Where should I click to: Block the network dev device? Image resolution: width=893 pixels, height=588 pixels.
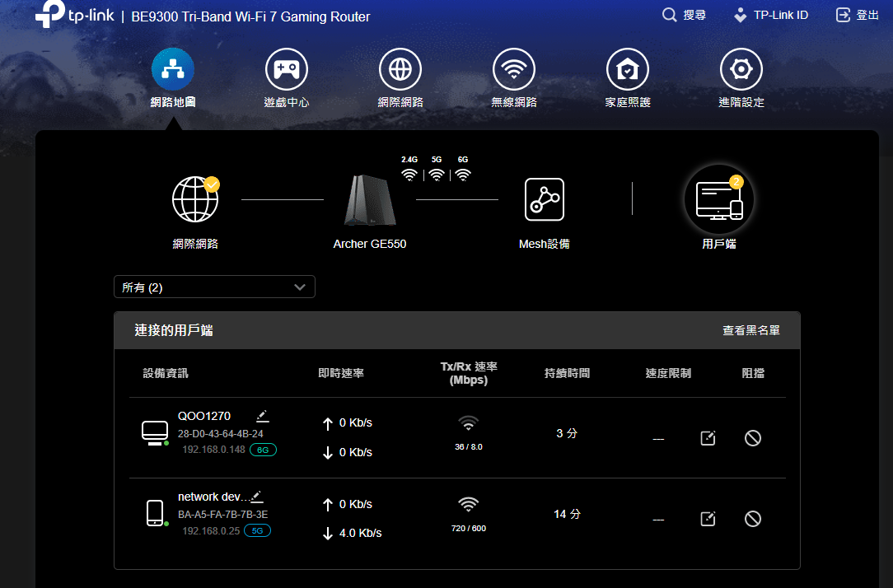753,519
